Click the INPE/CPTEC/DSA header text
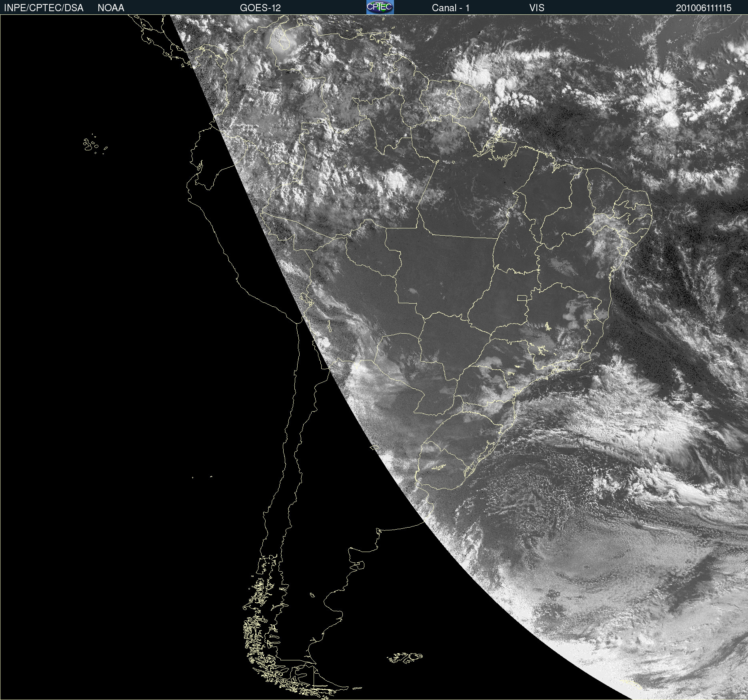748x700 pixels. click(x=44, y=8)
